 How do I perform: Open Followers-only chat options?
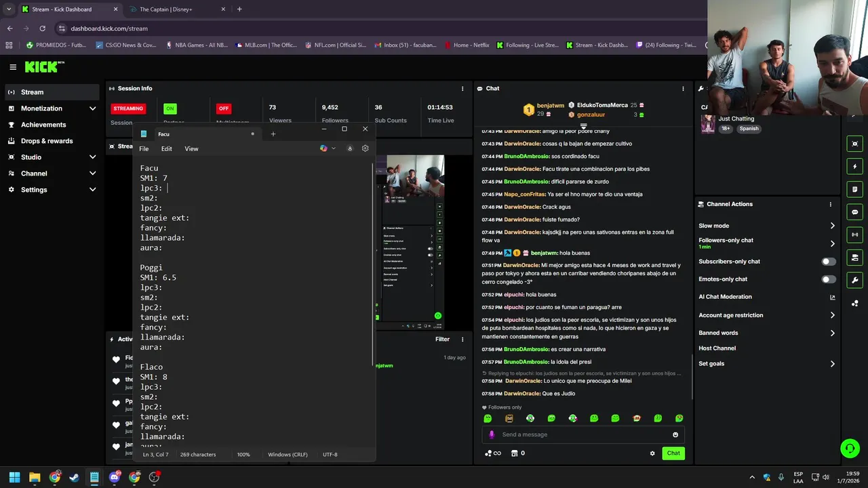pos(767,243)
